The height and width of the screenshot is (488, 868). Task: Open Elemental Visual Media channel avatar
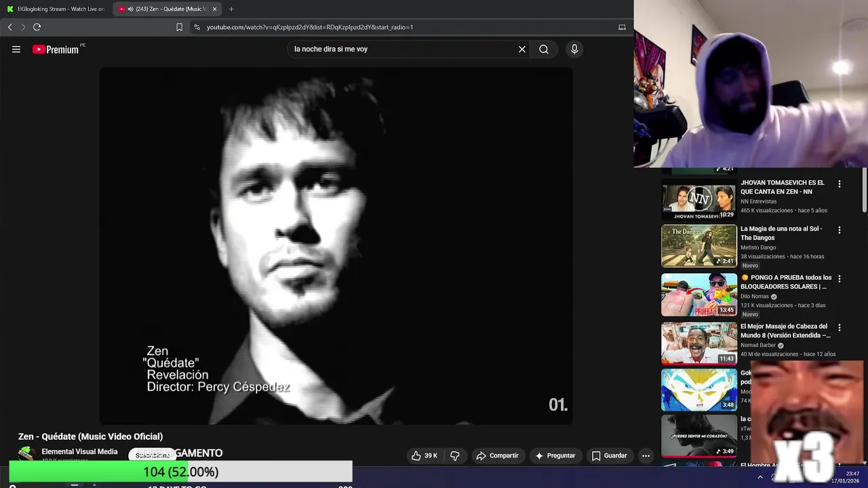[26, 453]
